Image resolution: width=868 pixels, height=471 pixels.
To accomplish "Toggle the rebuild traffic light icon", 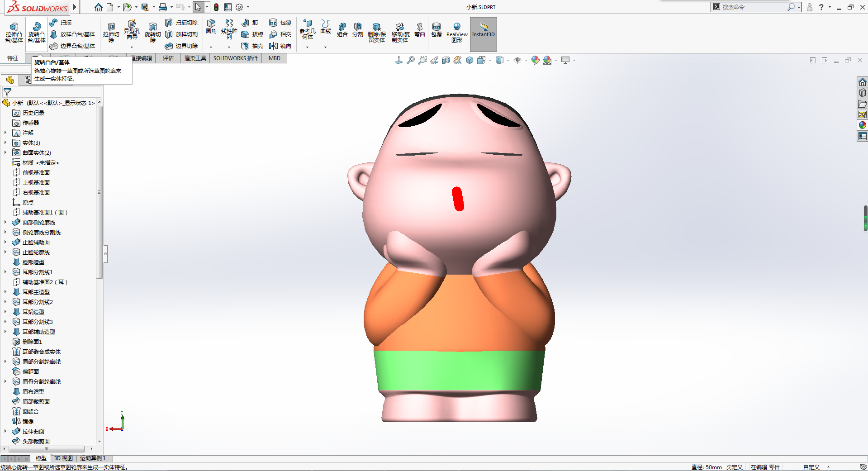I will point(216,7).
